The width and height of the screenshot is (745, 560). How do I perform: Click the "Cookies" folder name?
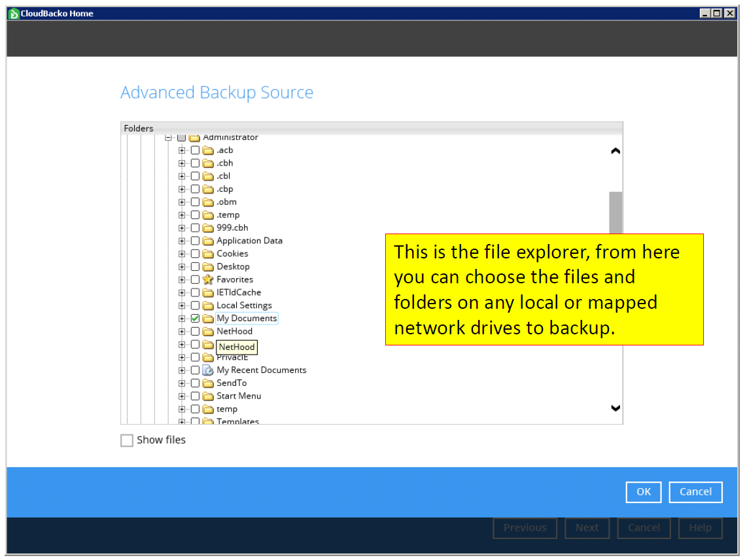point(232,253)
